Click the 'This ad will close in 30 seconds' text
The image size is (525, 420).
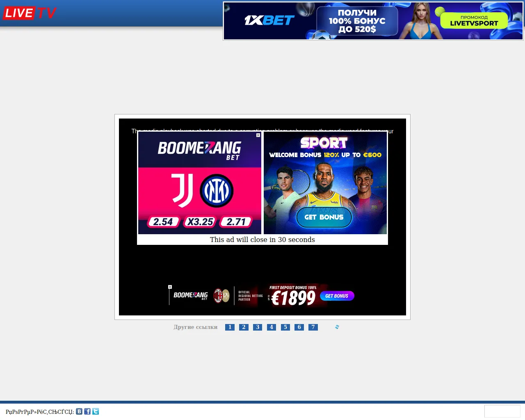point(262,240)
